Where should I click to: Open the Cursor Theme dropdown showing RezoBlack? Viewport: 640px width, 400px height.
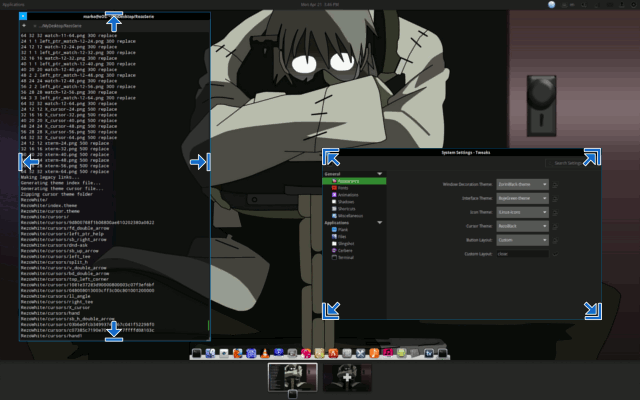522,226
